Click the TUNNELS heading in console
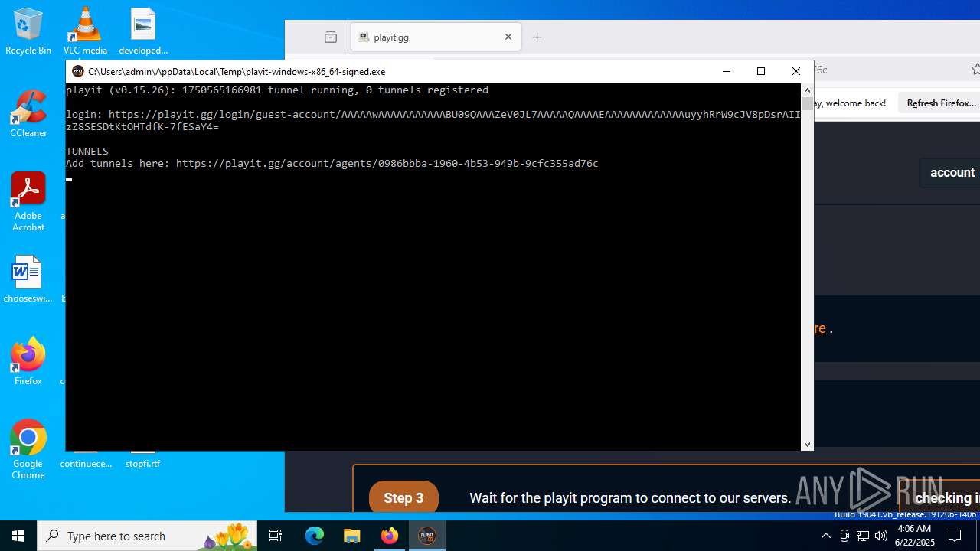This screenshot has height=551, width=980. click(x=87, y=151)
